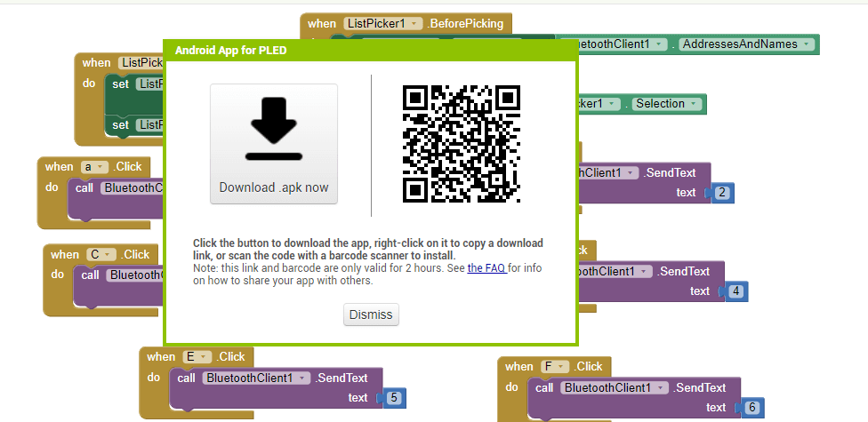Select the '.SendText' label above text 4

tap(683, 272)
